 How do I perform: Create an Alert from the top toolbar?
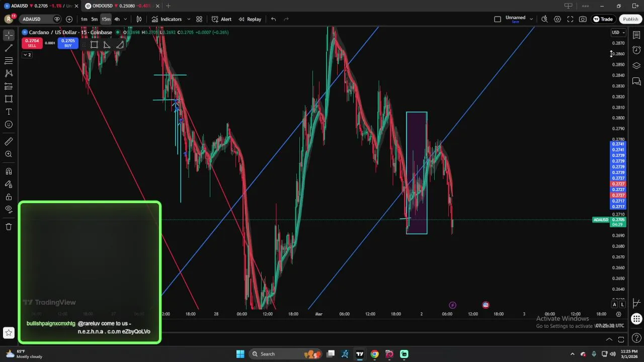221,19
